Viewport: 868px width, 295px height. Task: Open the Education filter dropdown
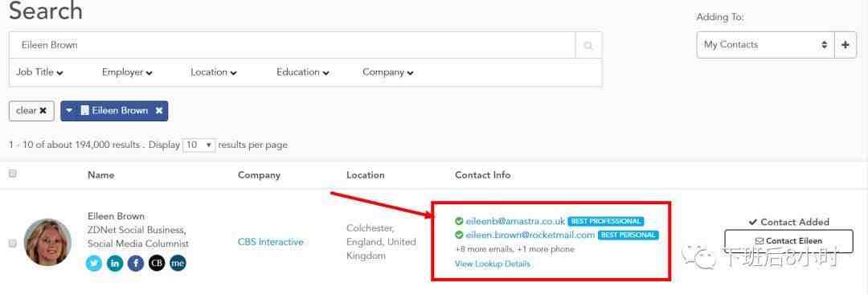point(303,72)
